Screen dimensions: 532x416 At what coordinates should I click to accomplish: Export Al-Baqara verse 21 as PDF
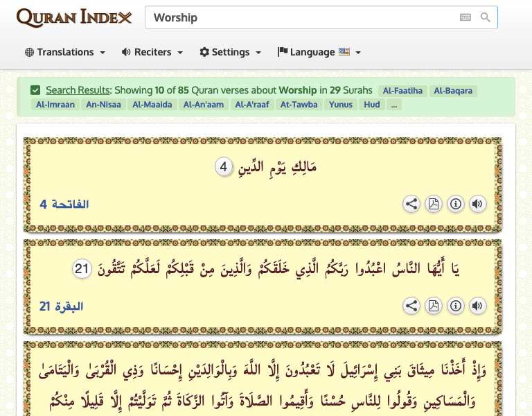pyautogui.click(x=433, y=306)
